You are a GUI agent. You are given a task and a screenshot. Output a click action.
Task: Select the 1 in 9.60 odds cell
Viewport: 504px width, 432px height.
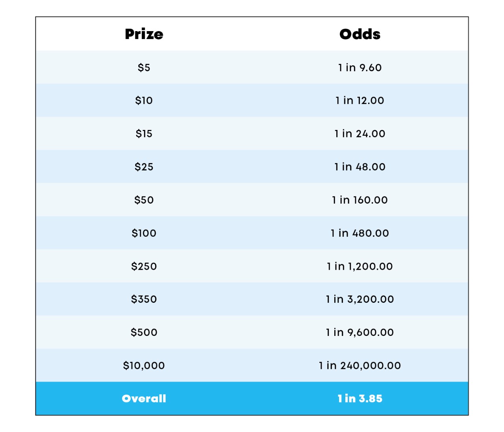(360, 68)
